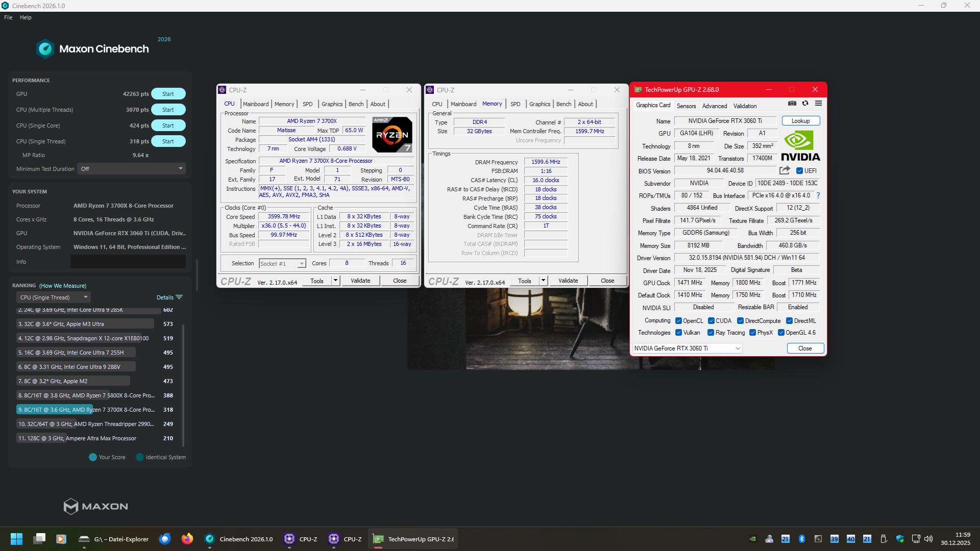
Task: Click the empty Info input field
Action: (x=128, y=262)
